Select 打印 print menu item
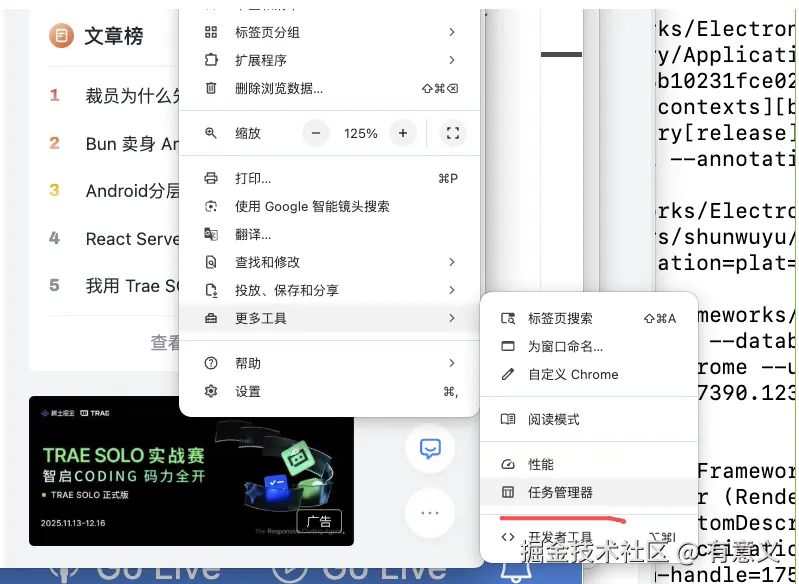Image resolution: width=799 pixels, height=584 pixels. 329,178
